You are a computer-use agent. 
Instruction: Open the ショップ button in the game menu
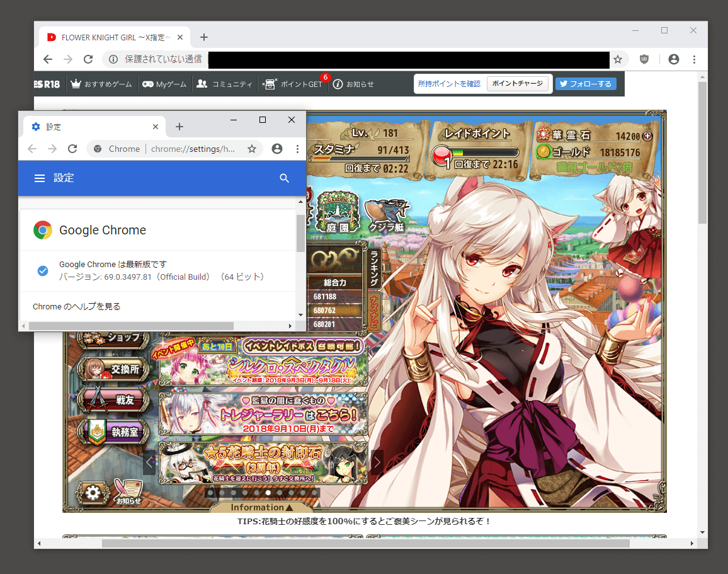coord(113,338)
